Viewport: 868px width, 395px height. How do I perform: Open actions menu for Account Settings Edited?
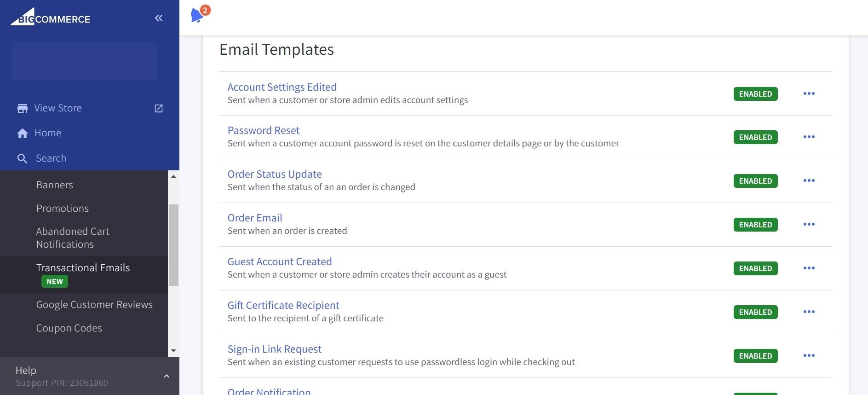click(x=809, y=93)
